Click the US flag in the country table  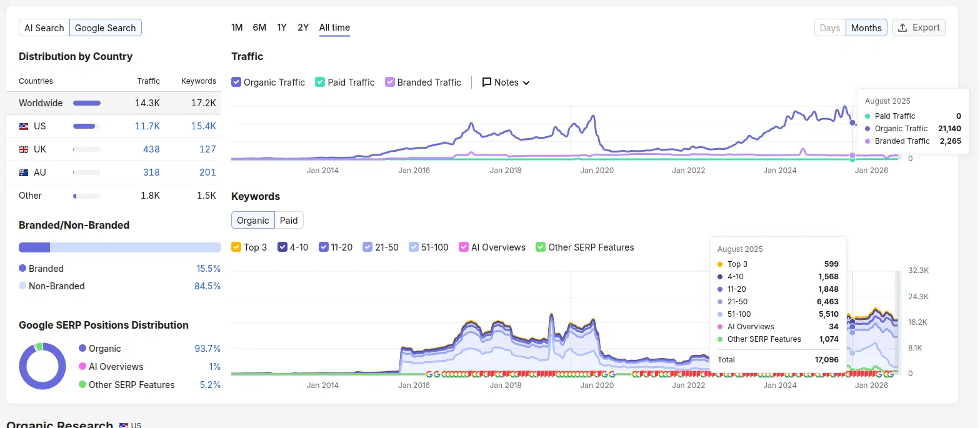(x=24, y=126)
